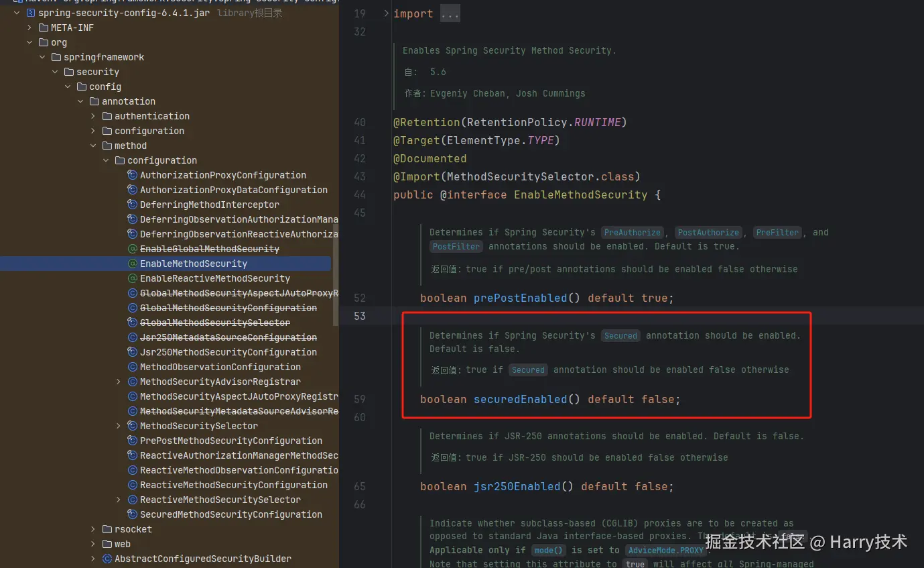924x568 pixels.
Task: Expand the web folder
Action: (93, 544)
